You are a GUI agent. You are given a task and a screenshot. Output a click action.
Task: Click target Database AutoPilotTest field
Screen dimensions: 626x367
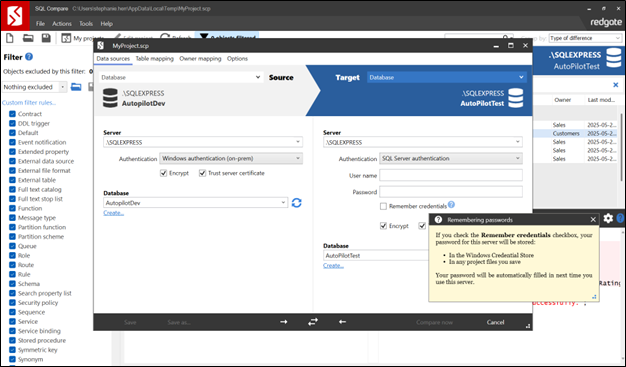click(375, 255)
